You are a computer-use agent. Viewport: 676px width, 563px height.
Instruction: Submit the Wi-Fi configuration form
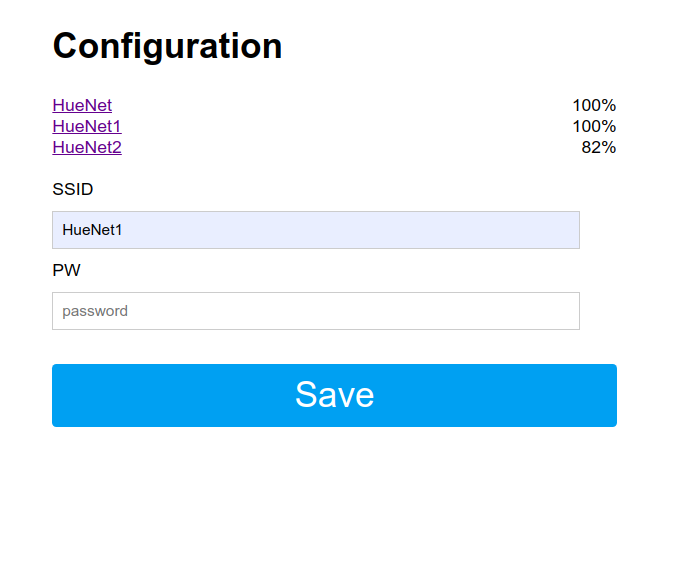334,395
